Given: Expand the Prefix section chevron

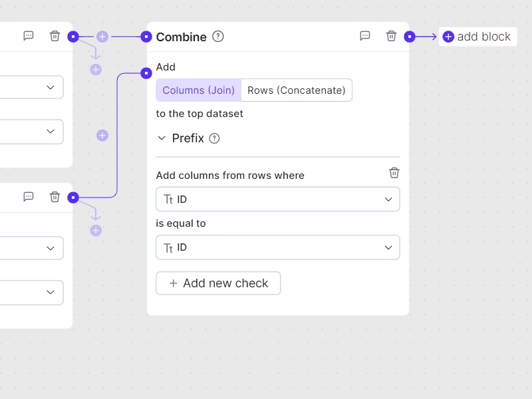Looking at the screenshot, I should tap(162, 138).
